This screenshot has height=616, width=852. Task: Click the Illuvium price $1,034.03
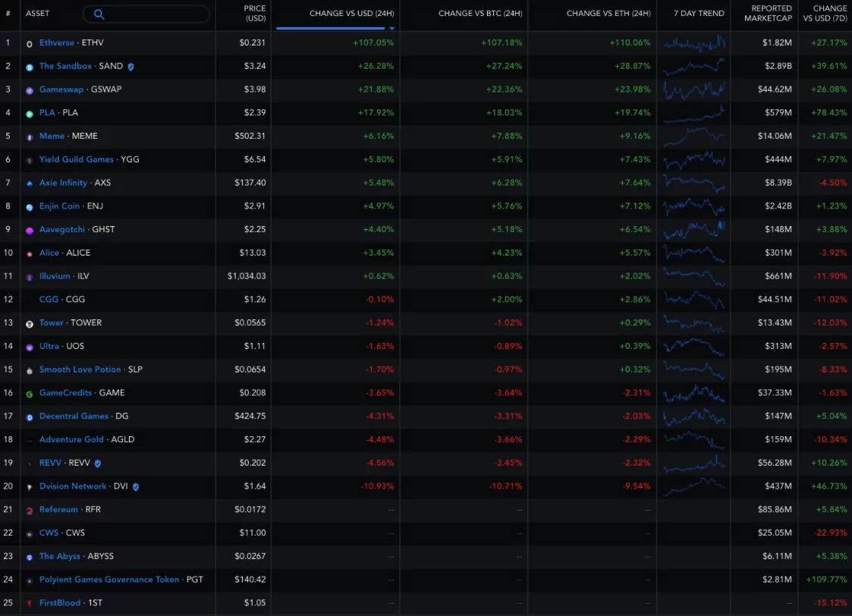pos(247,276)
